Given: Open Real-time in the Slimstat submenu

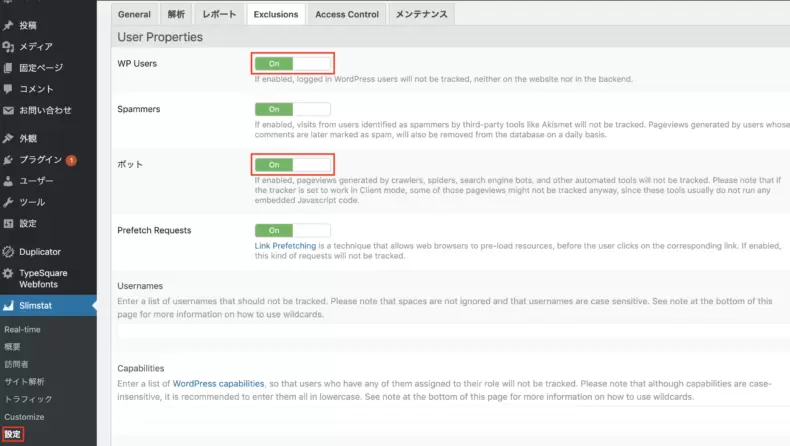Looking at the screenshot, I should click(21, 329).
